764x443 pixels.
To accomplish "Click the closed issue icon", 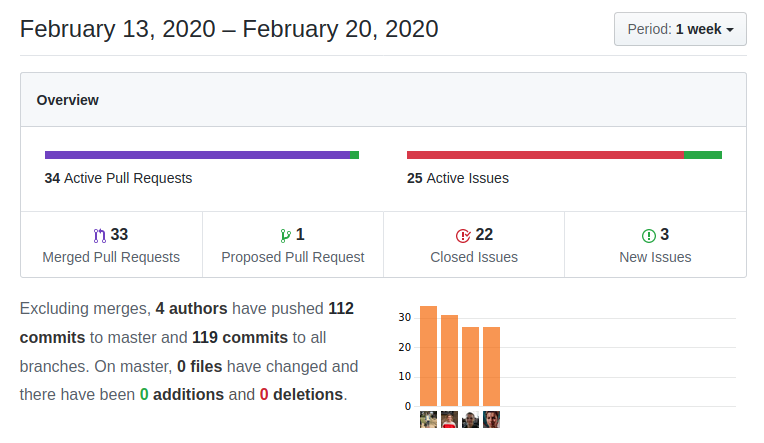I will click(463, 236).
